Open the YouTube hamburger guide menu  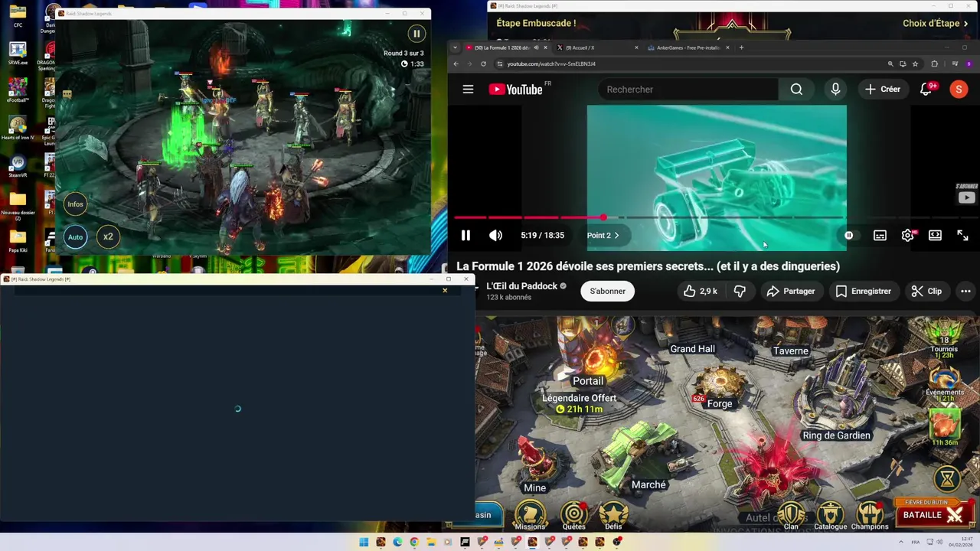(468, 90)
